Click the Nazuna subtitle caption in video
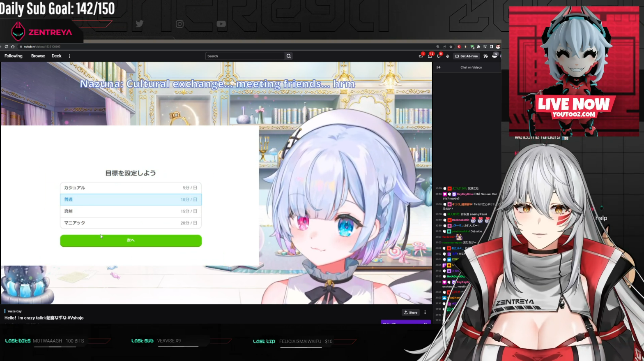Screen dimensions: 644x361 coord(217,84)
